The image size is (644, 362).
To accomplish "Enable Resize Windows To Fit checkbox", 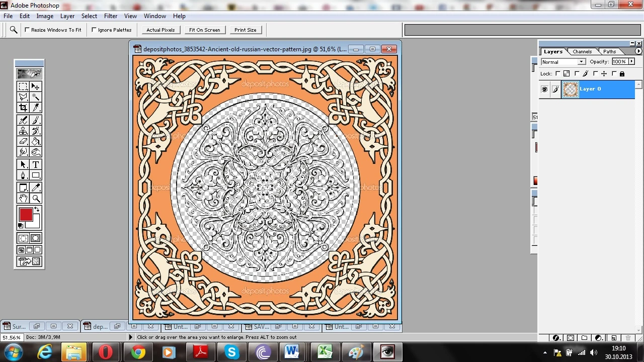I will (x=27, y=30).
